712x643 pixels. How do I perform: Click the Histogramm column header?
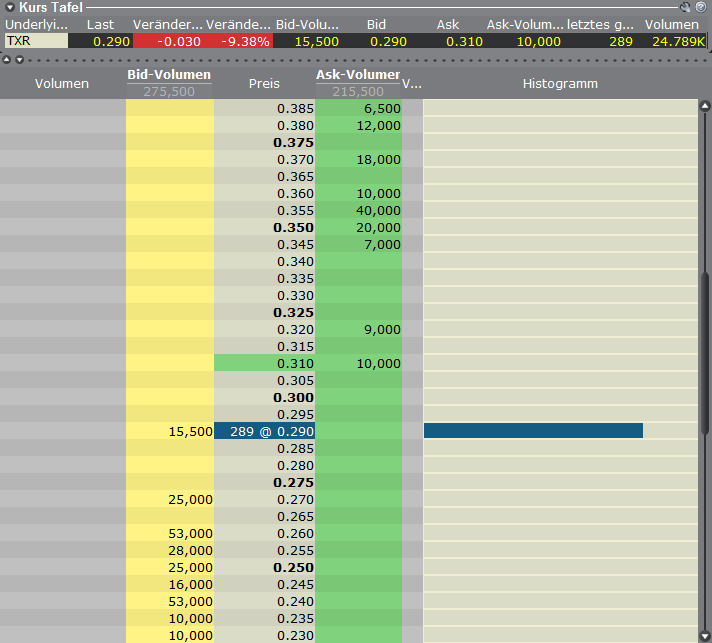tap(560, 84)
